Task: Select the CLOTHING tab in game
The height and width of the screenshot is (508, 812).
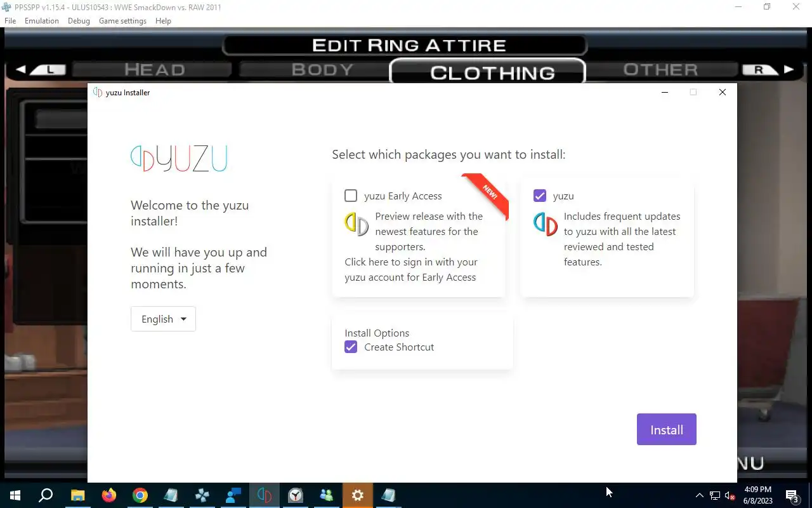Action: [487, 72]
